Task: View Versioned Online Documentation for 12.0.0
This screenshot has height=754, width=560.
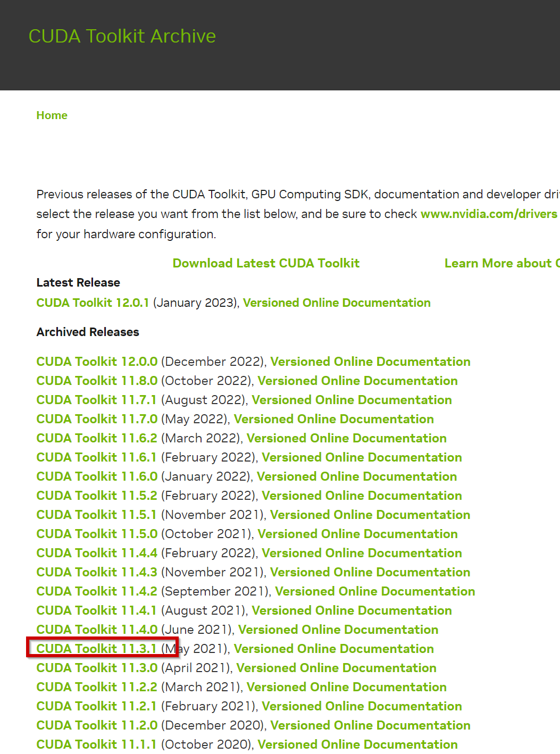Action: click(370, 362)
